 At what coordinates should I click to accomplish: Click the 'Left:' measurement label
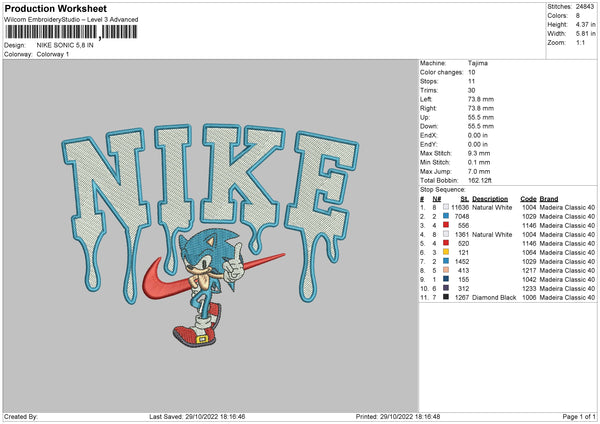[426, 99]
